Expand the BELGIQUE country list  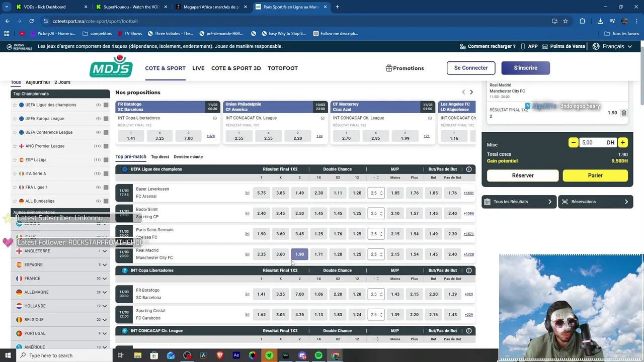[105, 320]
